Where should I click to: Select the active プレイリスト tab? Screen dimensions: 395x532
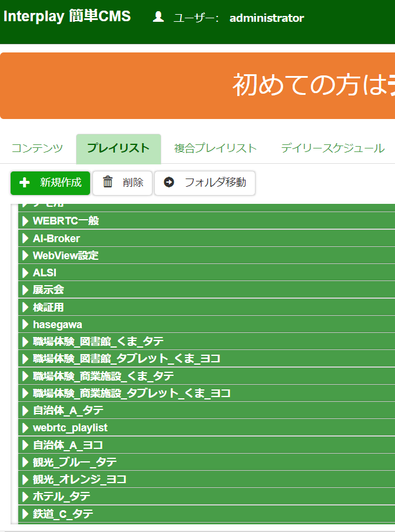(x=118, y=148)
